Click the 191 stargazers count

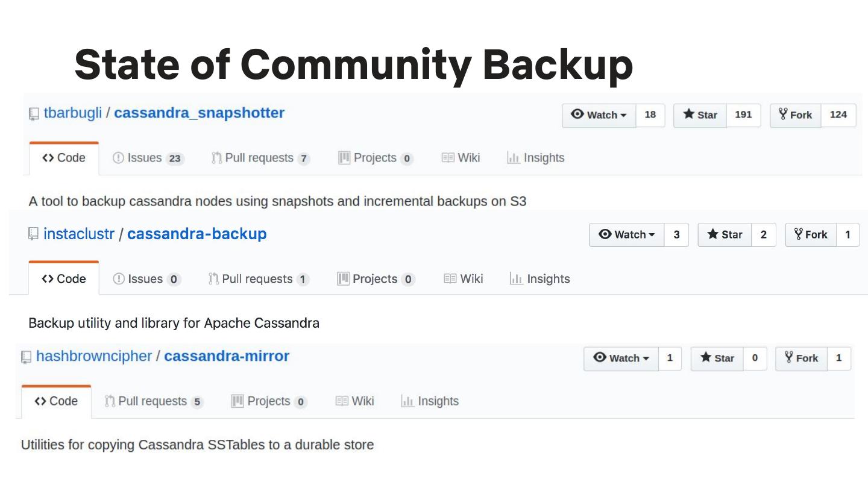[743, 115]
